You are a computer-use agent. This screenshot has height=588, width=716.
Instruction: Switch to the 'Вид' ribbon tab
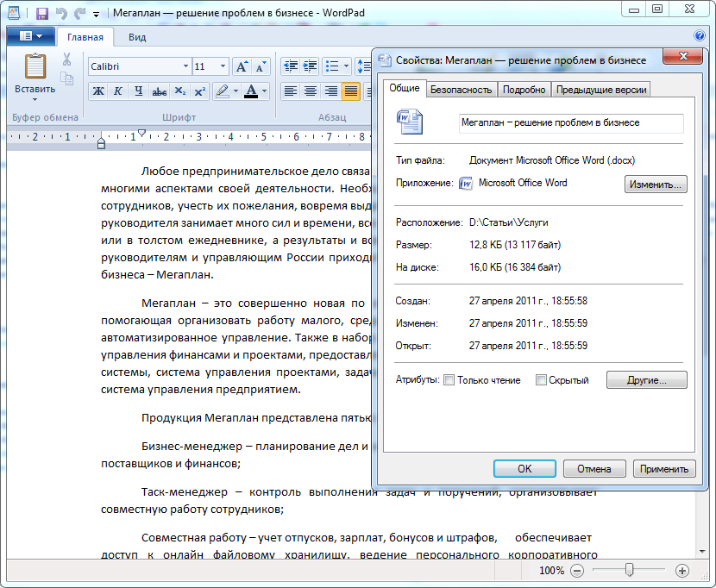tap(137, 37)
